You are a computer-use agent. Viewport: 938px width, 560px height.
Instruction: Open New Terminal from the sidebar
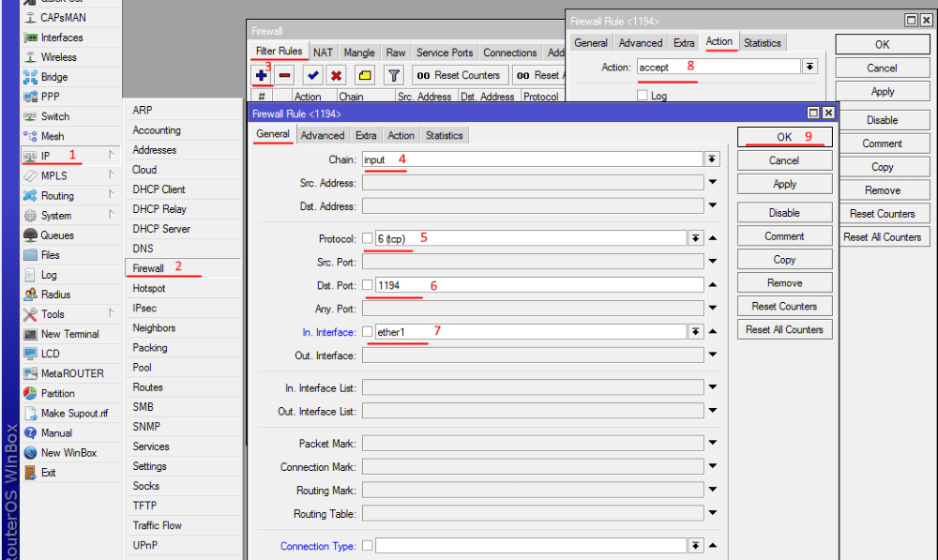click(x=69, y=334)
